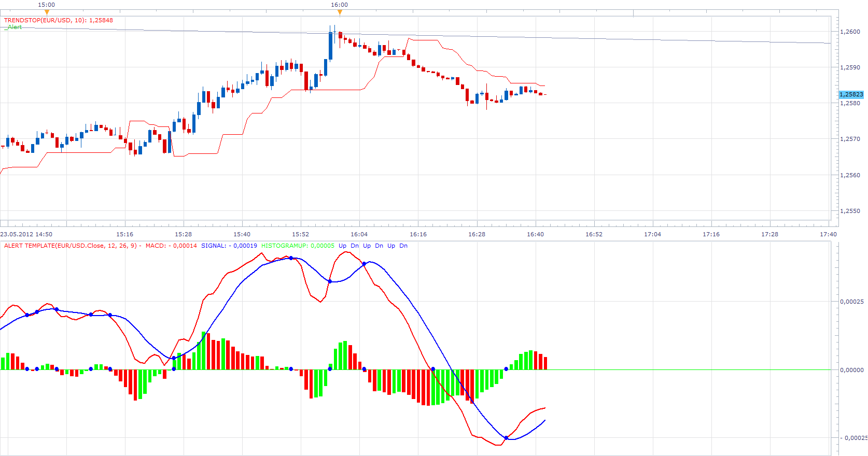The width and height of the screenshot is (868, 456).
Task: Click the 17:40 time axis label
Action: (x=828, y=234)
